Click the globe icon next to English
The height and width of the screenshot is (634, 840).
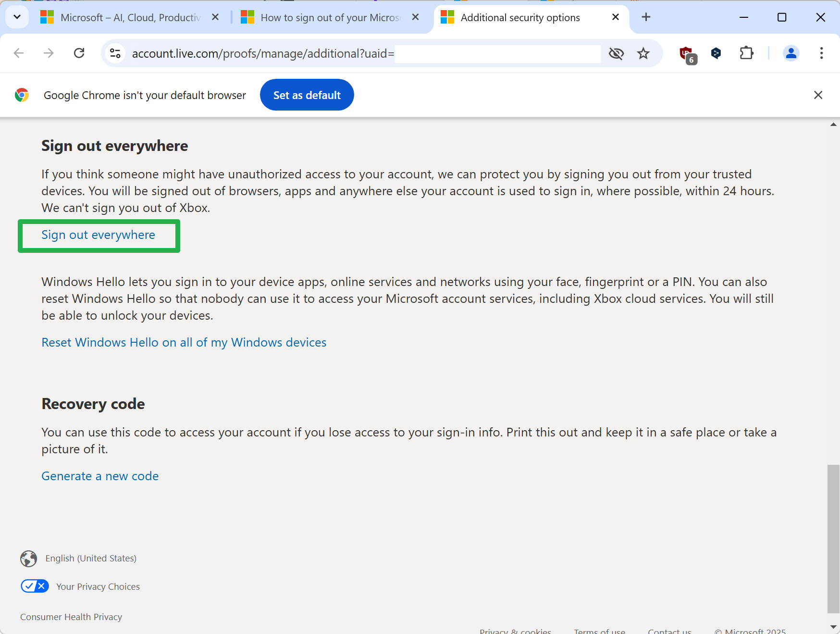point(28,559)
